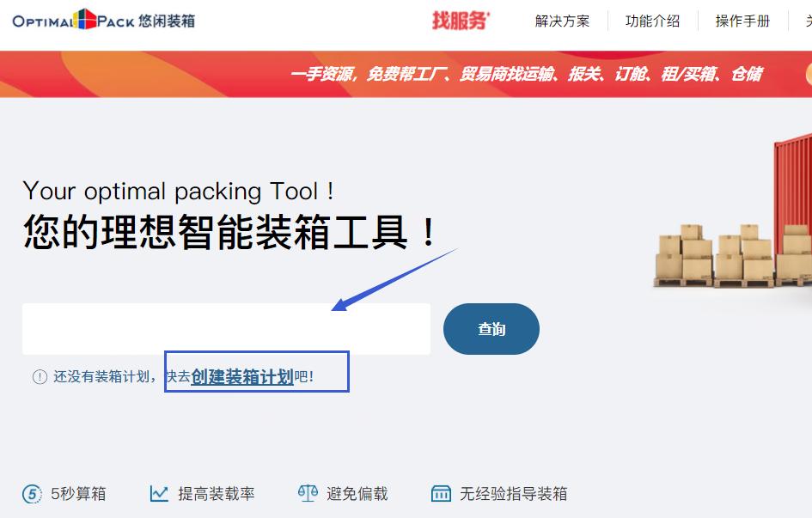
Task: Follow the 创建装箱计划 link
Action: tap(242, 377)
